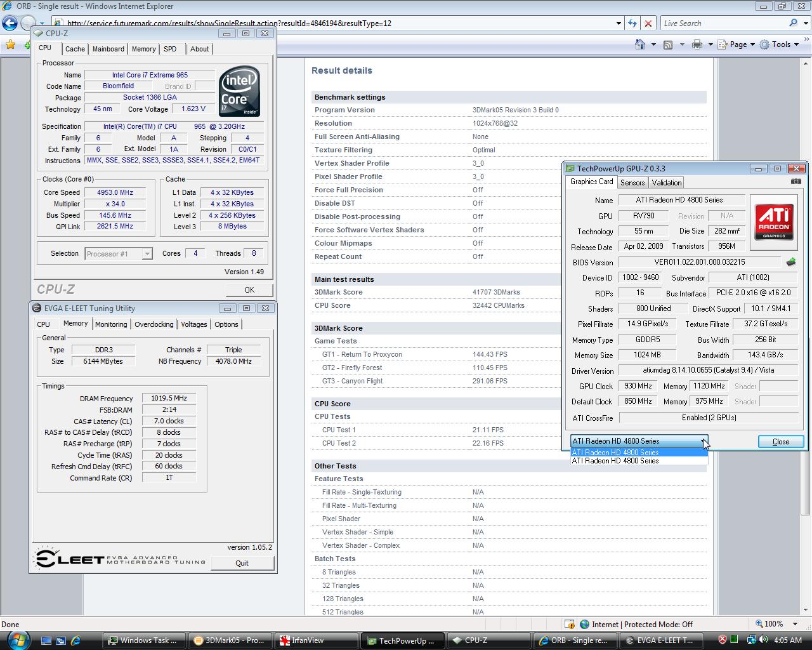
Task: Open the Live Search provider dropdown arrow
Action: pos(805,23)
